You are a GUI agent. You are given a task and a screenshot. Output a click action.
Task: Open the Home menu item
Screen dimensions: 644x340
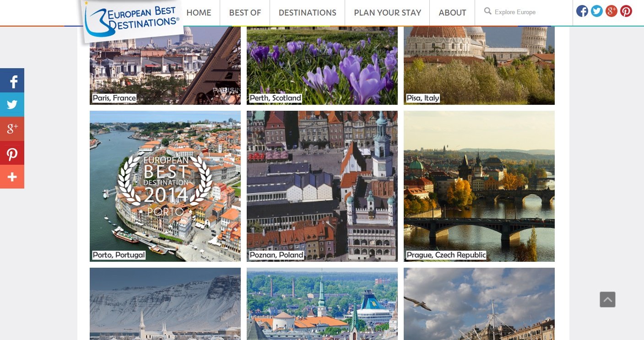point(199,13)
